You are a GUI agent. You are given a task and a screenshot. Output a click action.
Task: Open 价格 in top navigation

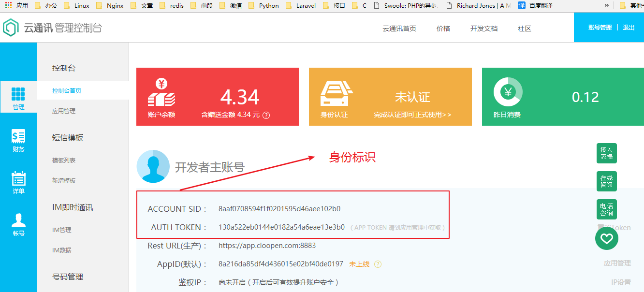443,29
